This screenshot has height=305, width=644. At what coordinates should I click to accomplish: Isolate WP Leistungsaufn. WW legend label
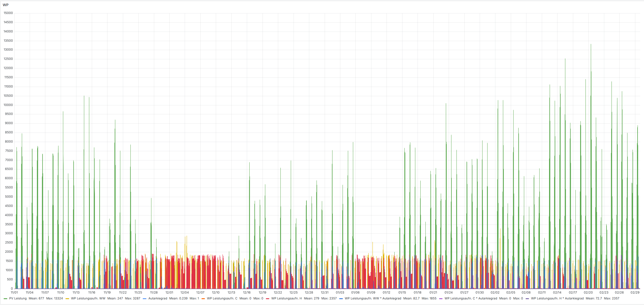pos(88,299)
